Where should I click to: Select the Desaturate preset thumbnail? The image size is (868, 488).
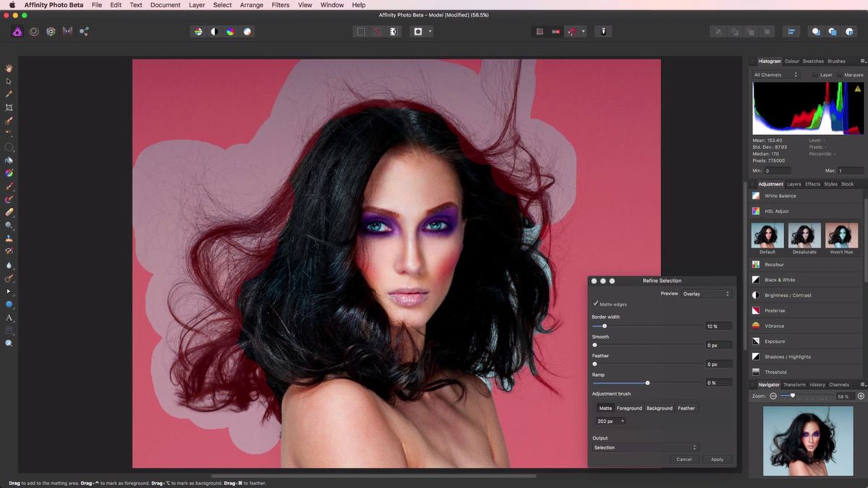[804, 236]
